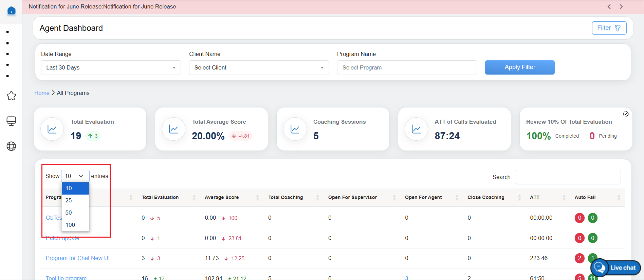Choose 25 entries from the list
Screen dimensions: 644x280
[69, 200]
